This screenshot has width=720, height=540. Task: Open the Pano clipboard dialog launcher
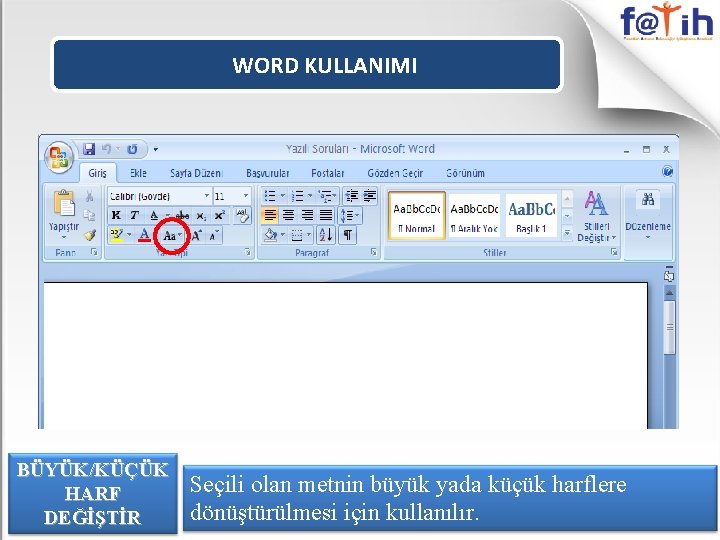94,252
